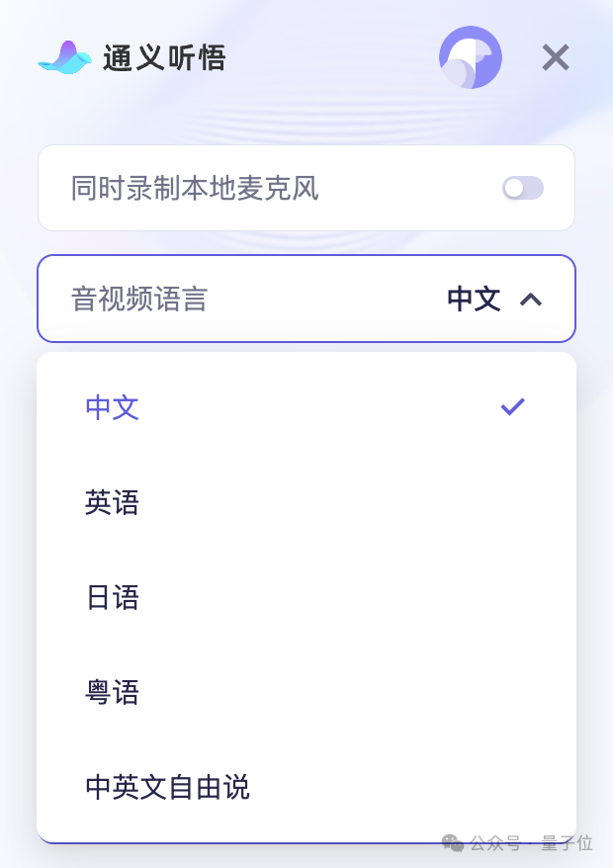613x868 pixels.
Task: Click the X close icon at top right
Action: tap(556, 57)
